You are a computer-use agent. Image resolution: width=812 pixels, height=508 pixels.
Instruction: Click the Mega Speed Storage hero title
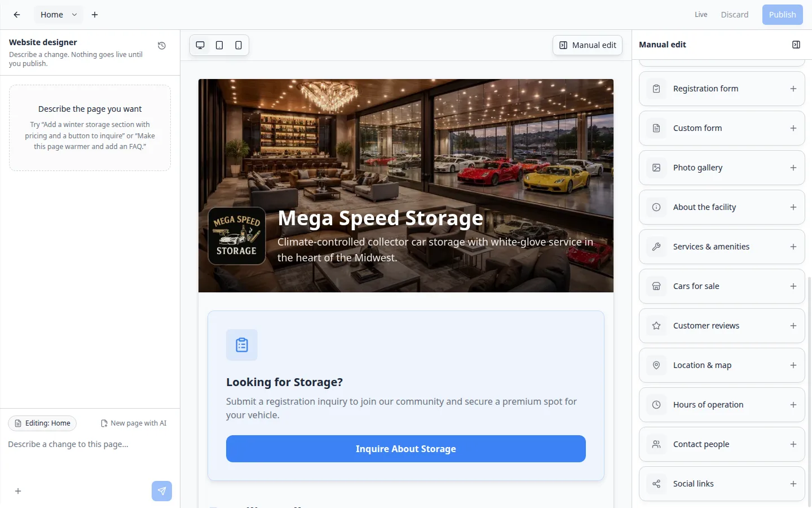point(381,218)
